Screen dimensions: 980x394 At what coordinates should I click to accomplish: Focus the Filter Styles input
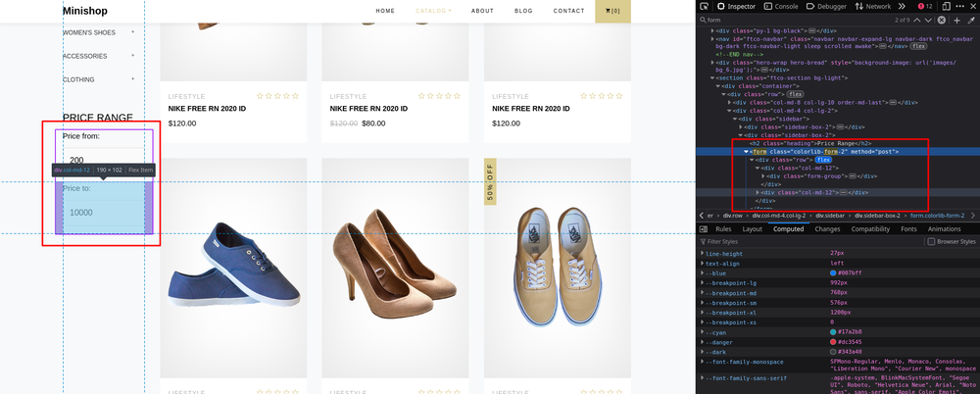coord(812,241)
